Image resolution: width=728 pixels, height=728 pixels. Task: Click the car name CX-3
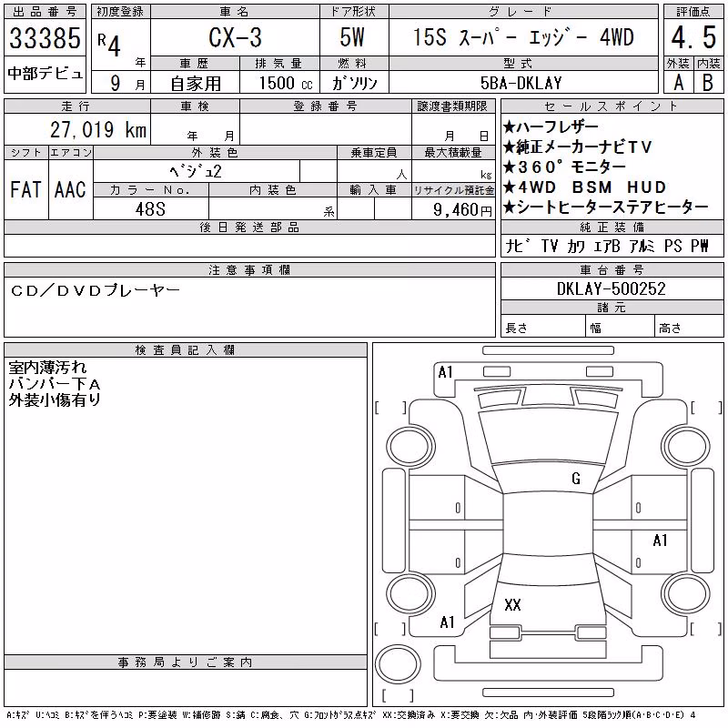tap(235, 37)
